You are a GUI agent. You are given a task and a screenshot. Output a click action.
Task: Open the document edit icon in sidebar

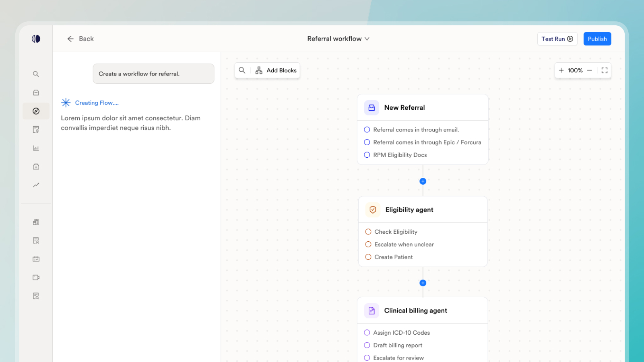tap(36, 130)
